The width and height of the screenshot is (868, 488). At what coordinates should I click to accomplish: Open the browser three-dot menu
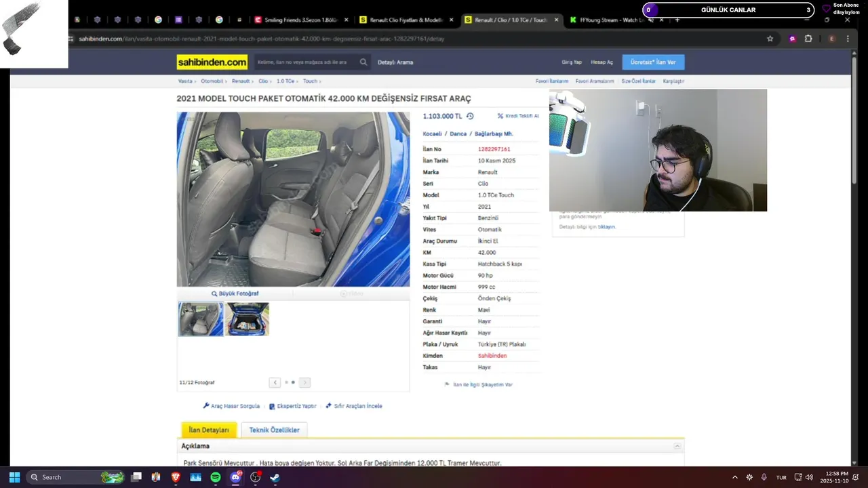[x=848, y=39]
